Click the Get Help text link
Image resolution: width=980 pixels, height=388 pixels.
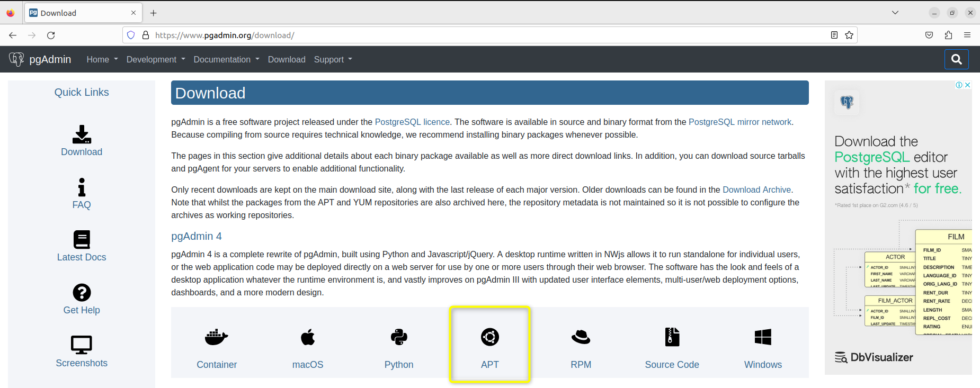[82, 310]
